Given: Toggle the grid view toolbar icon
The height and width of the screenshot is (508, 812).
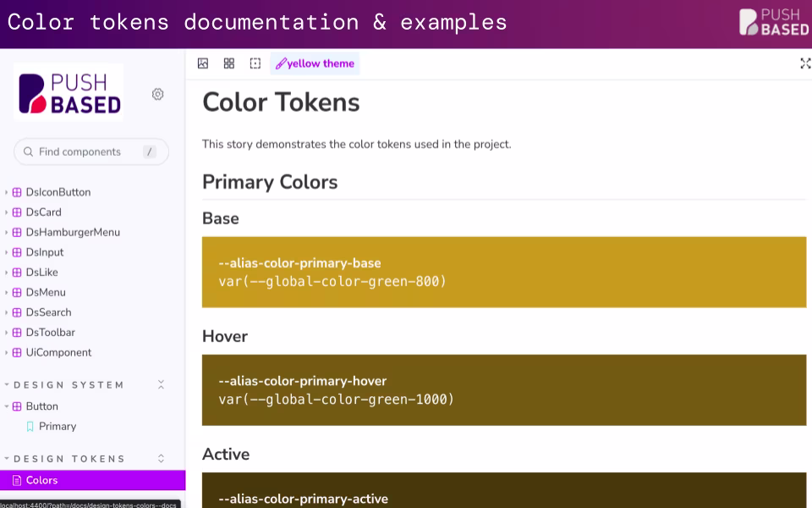Looking at the screenshot, I should [229, 63].
